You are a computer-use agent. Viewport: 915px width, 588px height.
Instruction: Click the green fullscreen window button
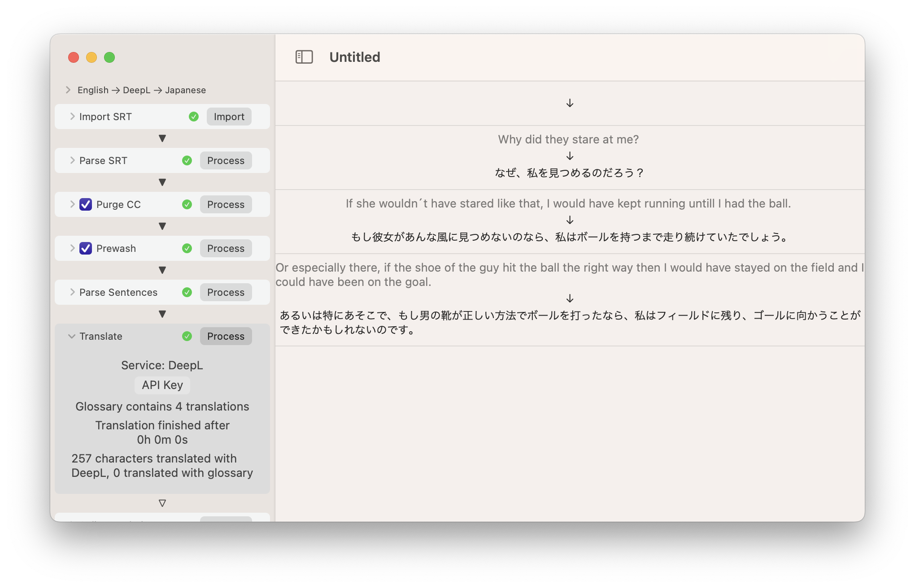pos(109,57)
